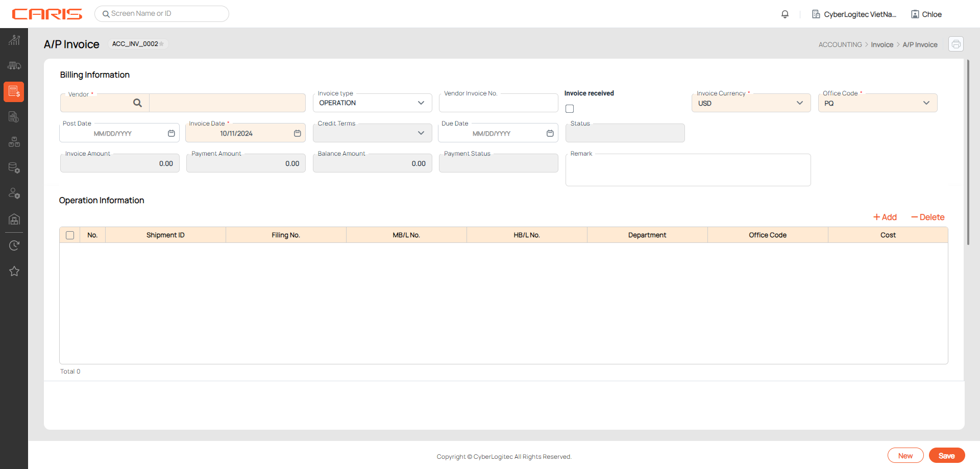Click Add to insert operation row
This screenshot has width=980, height=469.
pyautogui.click(x=885, y=217)
